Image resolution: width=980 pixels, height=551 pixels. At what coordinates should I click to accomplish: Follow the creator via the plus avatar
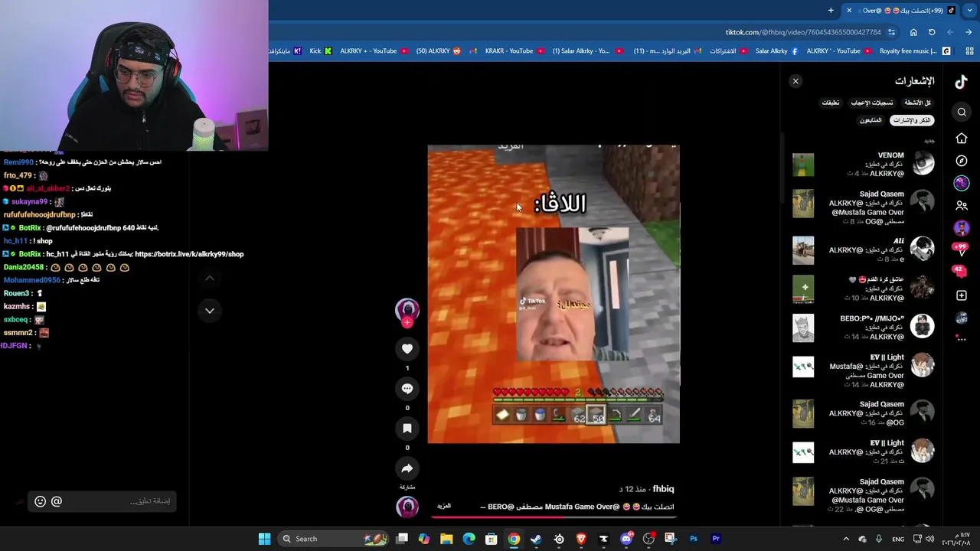click(407, 323)
